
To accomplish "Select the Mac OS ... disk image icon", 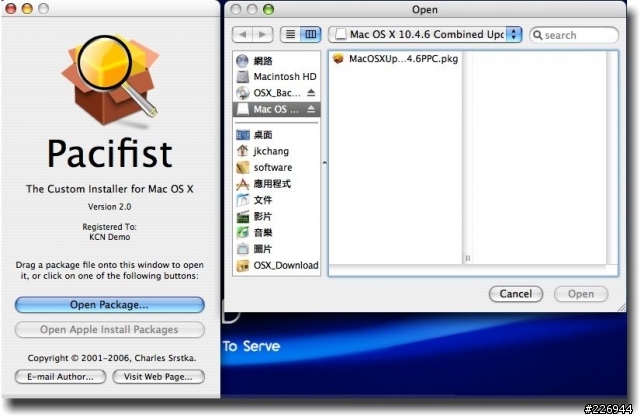I will pos(242,109).
